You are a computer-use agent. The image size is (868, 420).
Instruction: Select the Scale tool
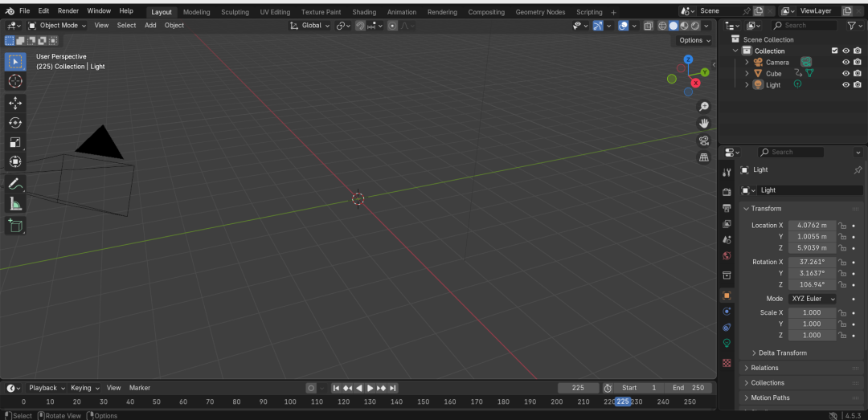pyautogui.click(x=15, y=141)
